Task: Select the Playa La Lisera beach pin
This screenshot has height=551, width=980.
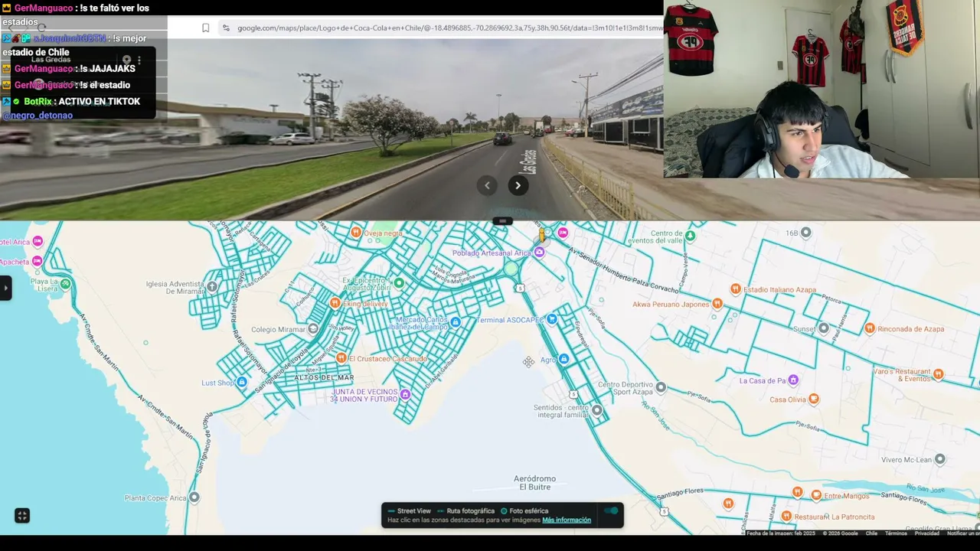Action: pos(66,285)
